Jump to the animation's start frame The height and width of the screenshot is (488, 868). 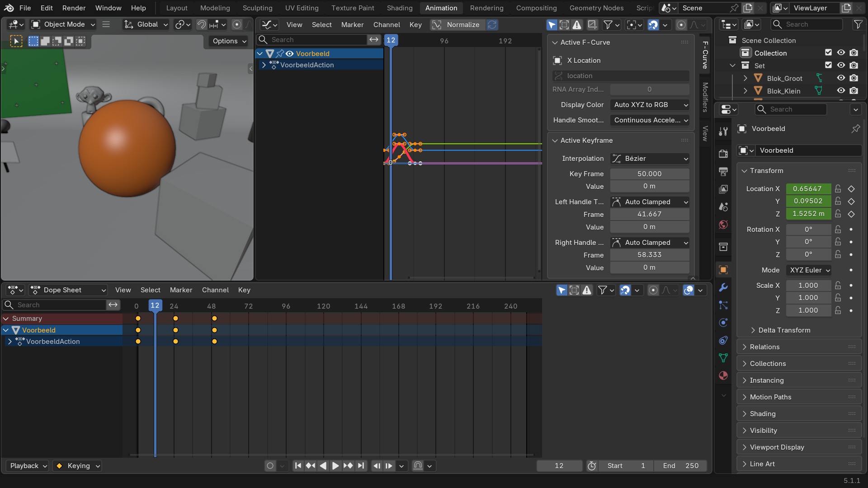pos(298,466)
